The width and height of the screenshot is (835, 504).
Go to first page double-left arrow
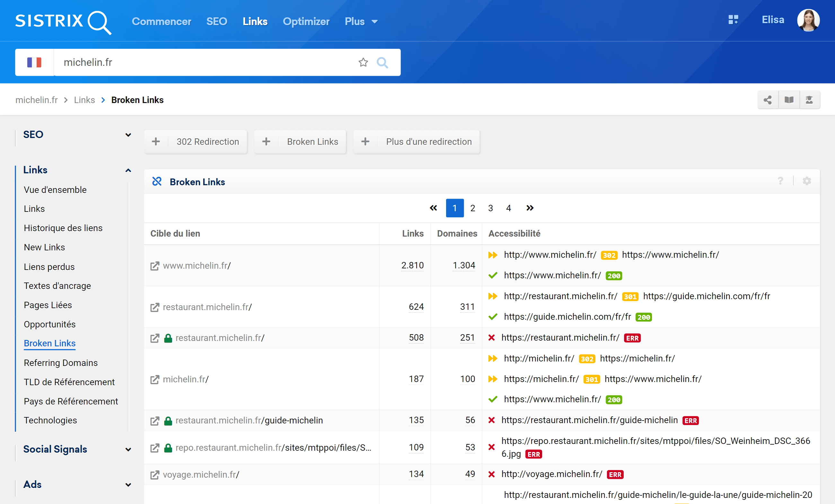coord(434,208)
